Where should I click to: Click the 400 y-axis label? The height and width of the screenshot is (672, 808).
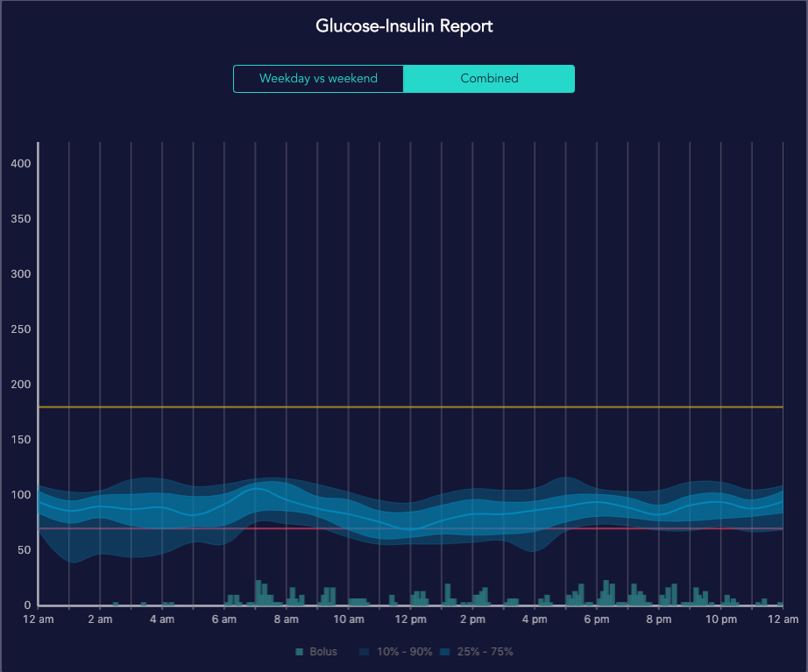21,163
